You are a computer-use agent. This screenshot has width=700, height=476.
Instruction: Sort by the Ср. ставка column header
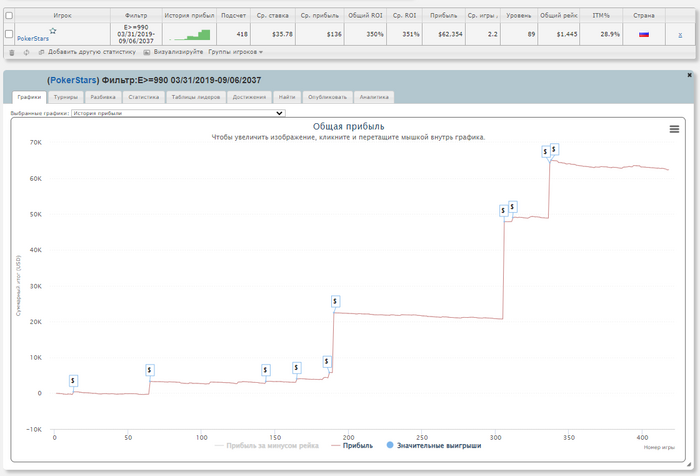273,16
